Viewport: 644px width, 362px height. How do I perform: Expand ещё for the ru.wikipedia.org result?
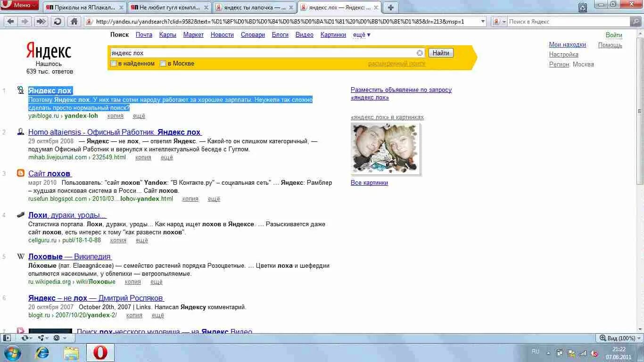[157, 282]
